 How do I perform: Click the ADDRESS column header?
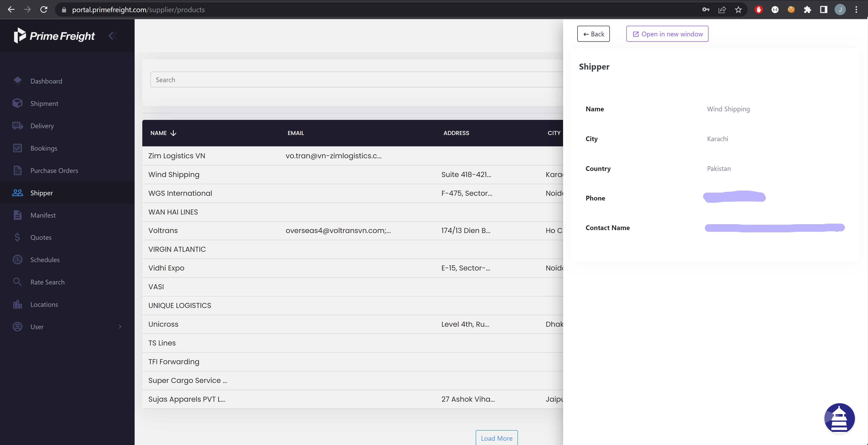(456, 133)
